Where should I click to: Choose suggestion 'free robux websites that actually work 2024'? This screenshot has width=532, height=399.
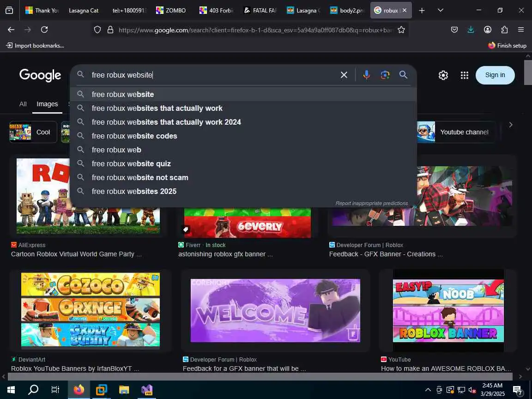pos(243,122)
